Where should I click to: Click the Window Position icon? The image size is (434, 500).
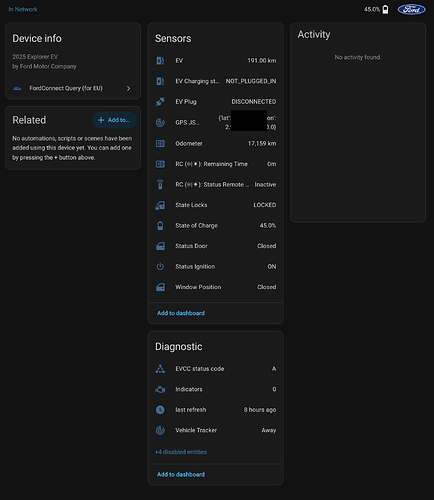pos(160,287)
